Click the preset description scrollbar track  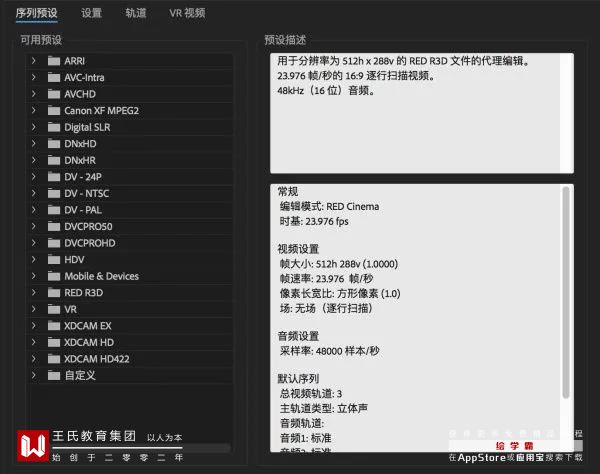coord(566,113)
